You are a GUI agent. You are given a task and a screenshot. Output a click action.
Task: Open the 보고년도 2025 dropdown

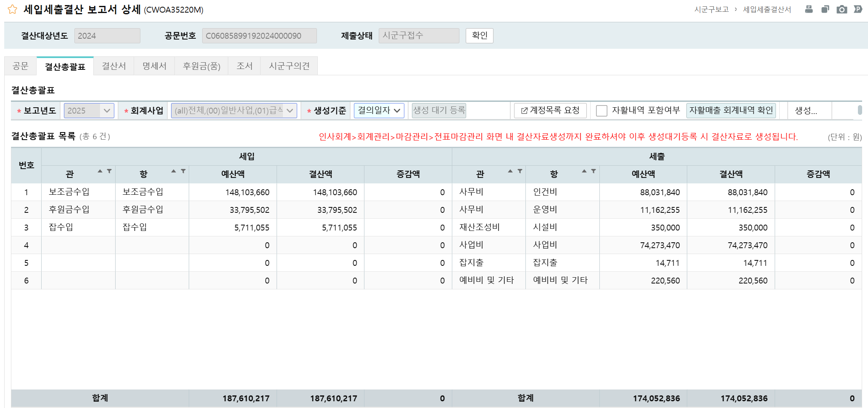pos(89,111)
